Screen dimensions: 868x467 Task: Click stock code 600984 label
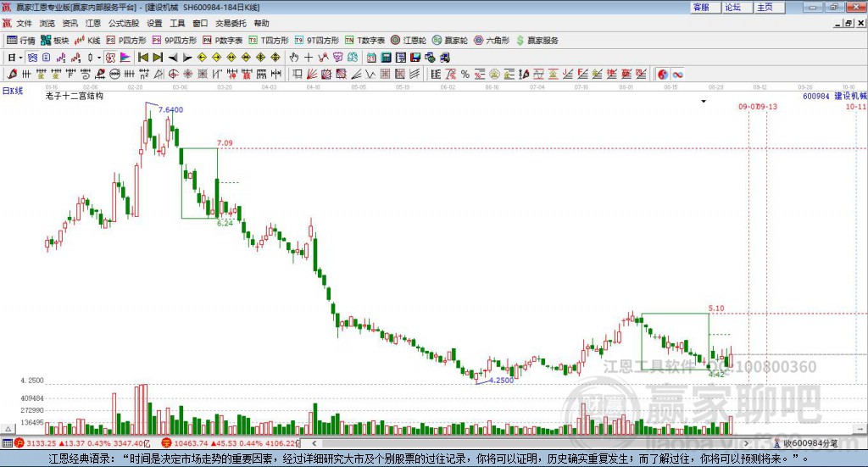[x=815, y=97]
